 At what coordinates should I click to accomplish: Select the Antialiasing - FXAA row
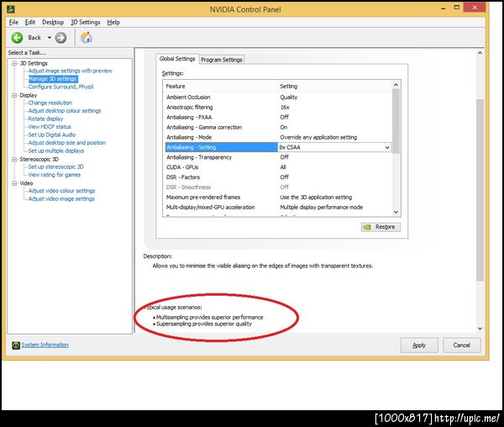click(278, 117)
